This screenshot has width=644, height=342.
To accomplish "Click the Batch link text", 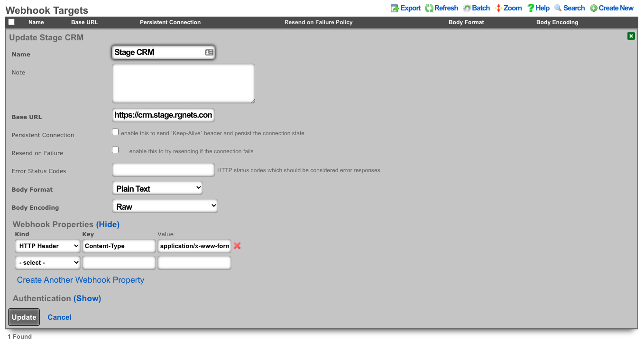I will pyautogui.click(x=481, y=8).
